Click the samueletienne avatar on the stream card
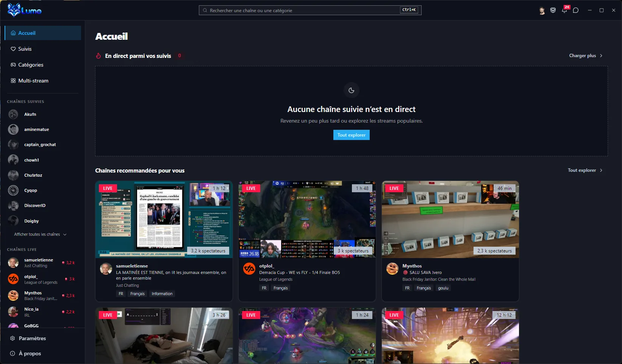This screenshot has width=622, height=364. point(106,269)
